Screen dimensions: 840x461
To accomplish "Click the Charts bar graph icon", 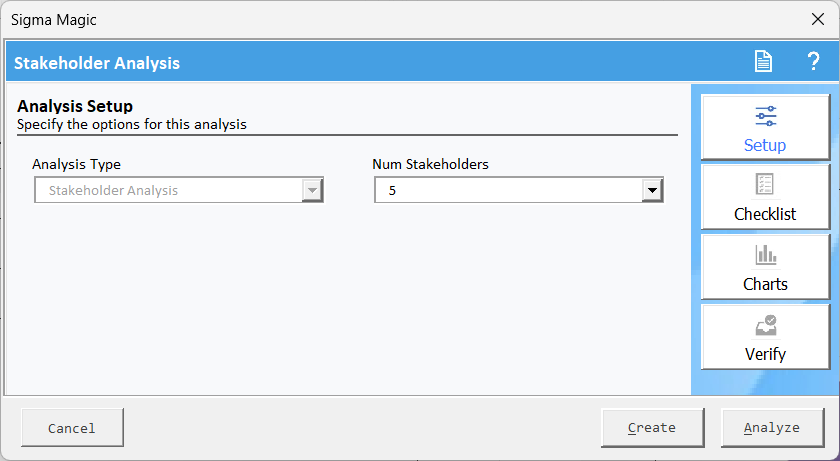I will point(766,255).
